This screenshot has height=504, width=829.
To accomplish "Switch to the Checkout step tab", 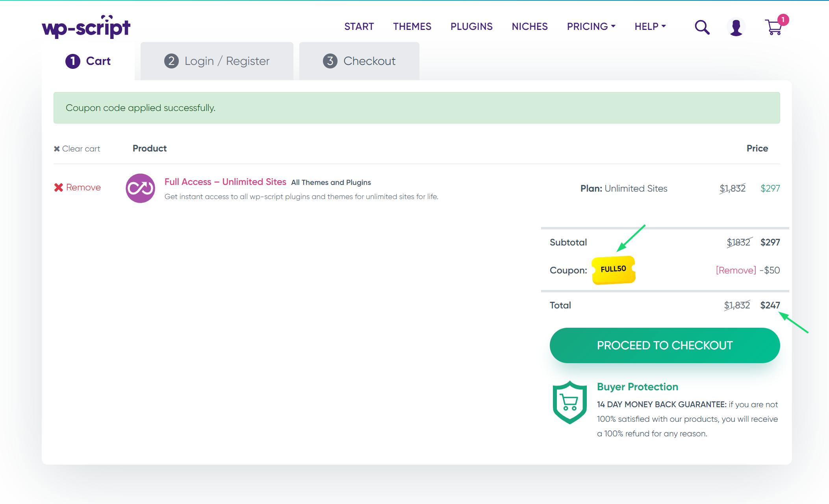I will (x=359, y=61).
